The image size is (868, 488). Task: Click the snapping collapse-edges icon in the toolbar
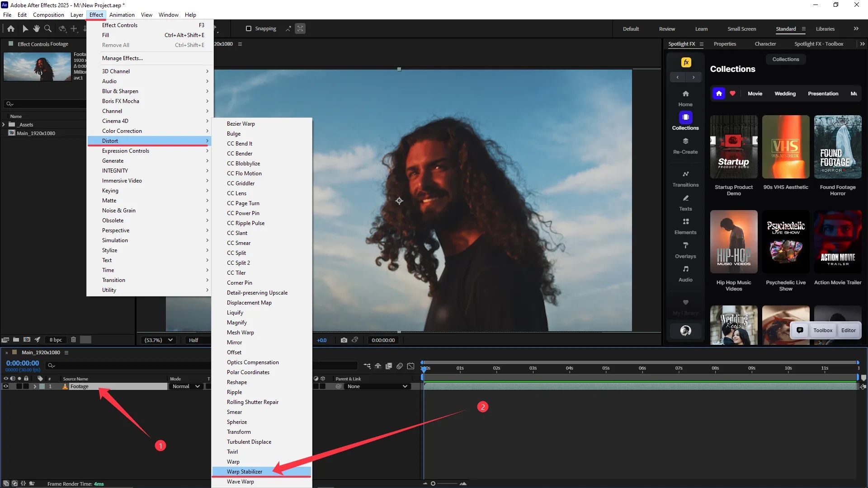pyautogui.click(x=288, y=28)
